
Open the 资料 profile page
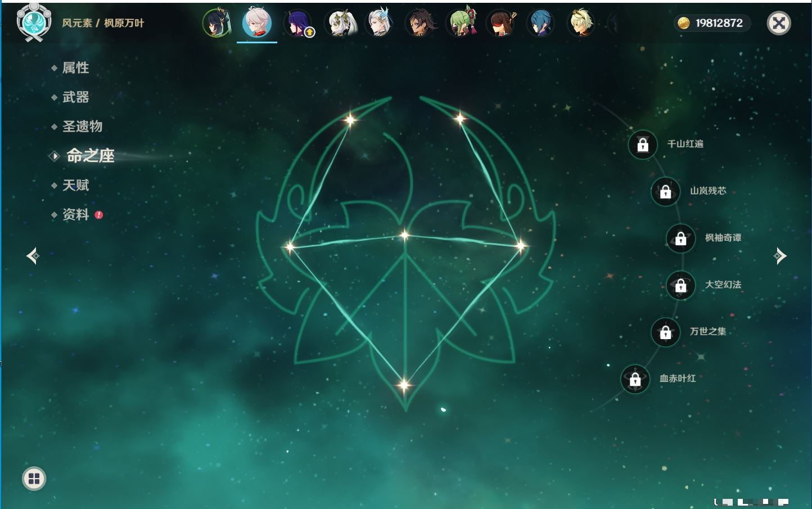point(75,214)
